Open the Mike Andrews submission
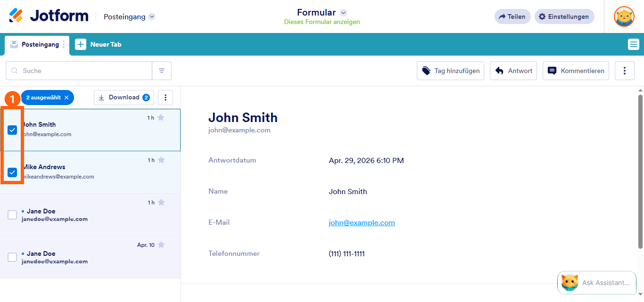The image size is (644, 302). point(90,172)
